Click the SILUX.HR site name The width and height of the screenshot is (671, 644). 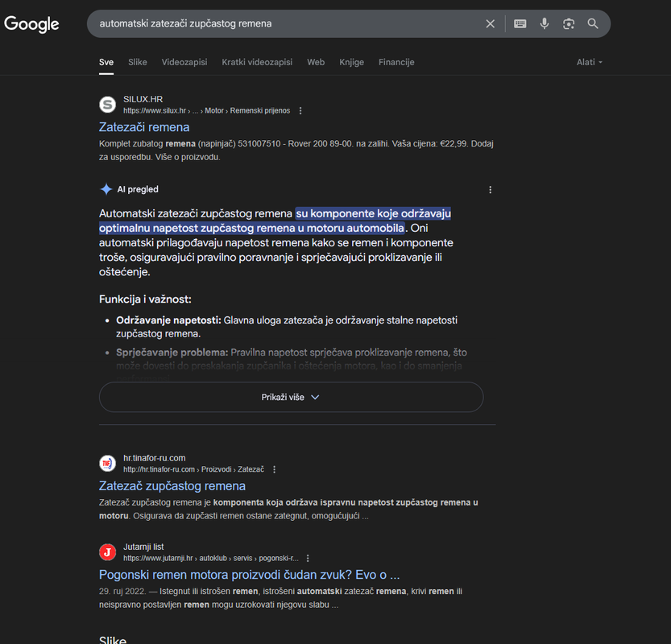click(143, 99)
